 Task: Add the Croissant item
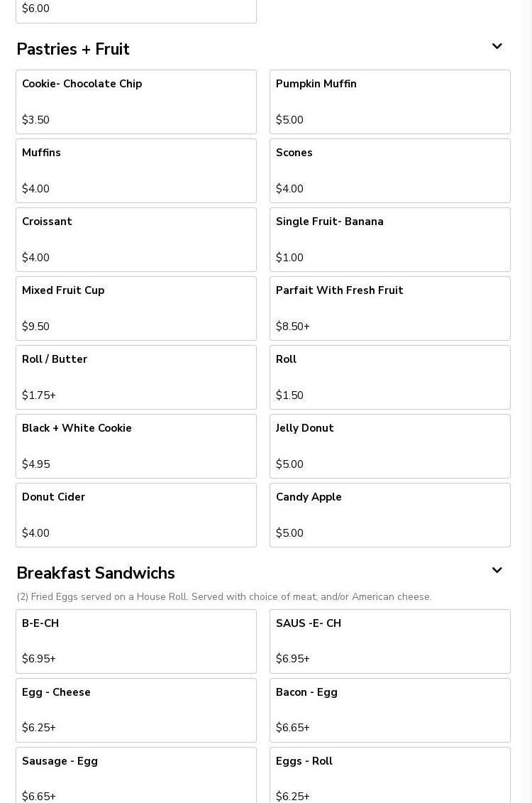coord(136,239)
